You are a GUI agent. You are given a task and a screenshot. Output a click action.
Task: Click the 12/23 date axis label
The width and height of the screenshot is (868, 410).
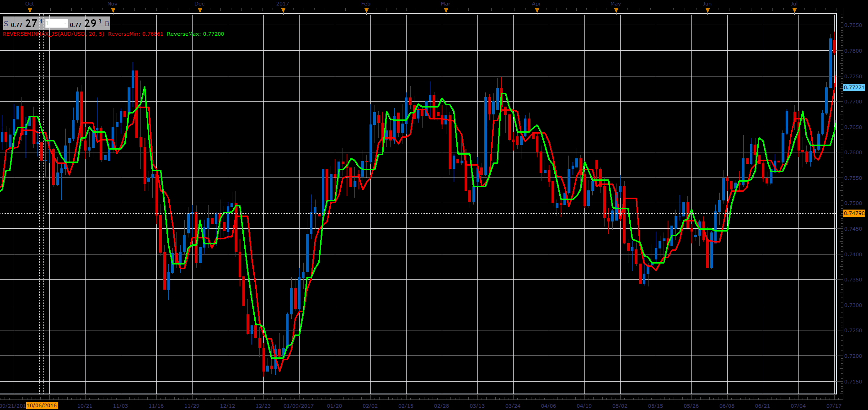[x=263, y=406]
